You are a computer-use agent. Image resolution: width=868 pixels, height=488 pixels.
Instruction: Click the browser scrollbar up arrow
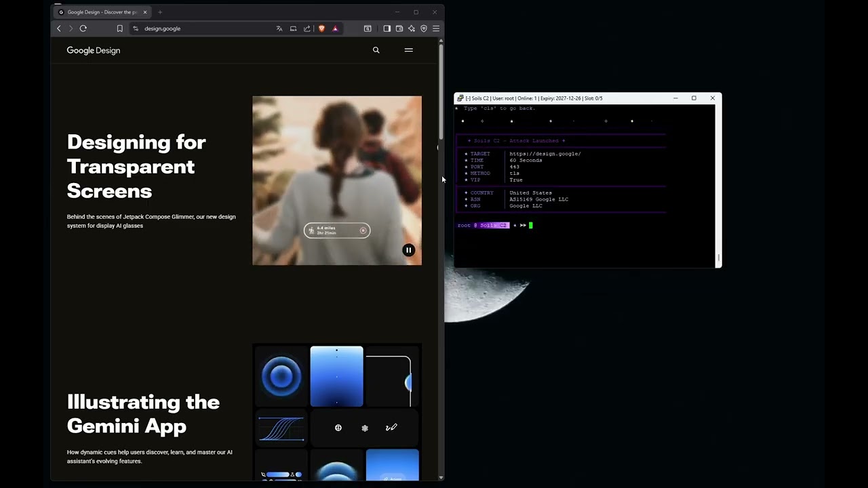point(441,41)
